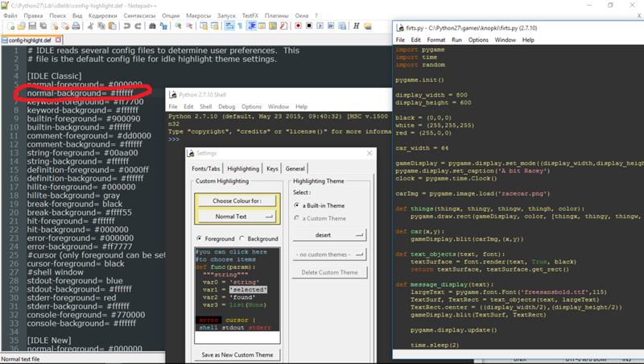Stop macro recording with the black square icon
This screenshot has height=364, width=644.
(309, 26)
